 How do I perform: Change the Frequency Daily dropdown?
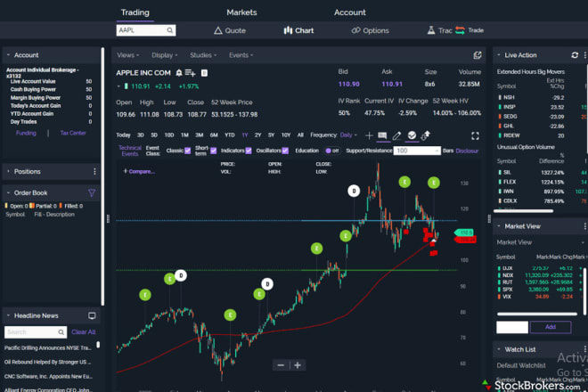coord(348,135)
